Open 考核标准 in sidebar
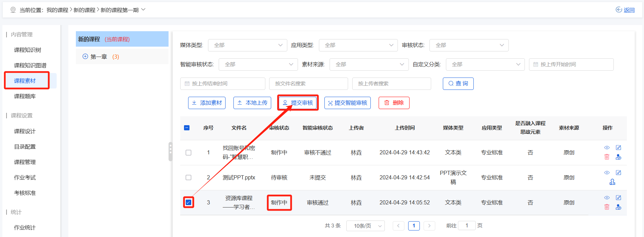The image size is (644, 237). point(25,193)
